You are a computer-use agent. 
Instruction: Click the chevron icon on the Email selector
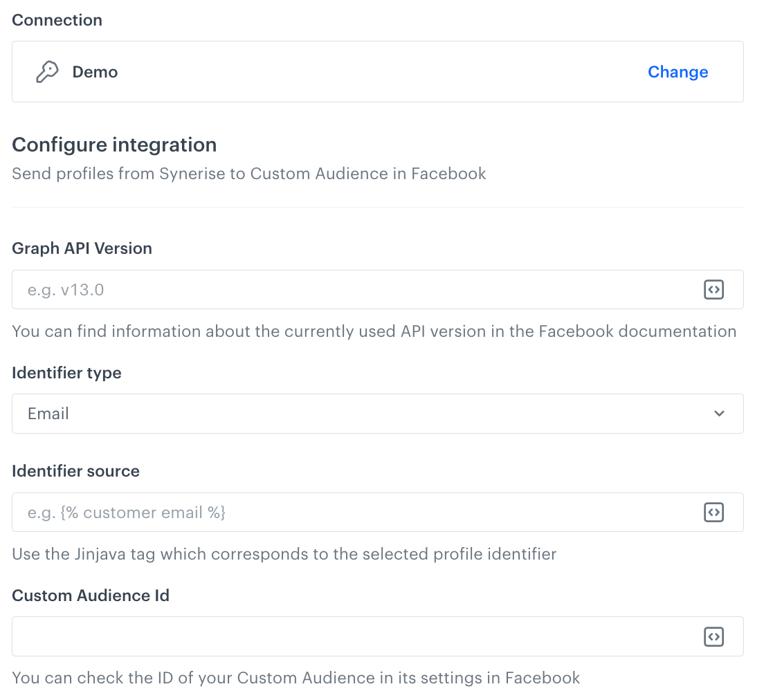pos(719,413)
